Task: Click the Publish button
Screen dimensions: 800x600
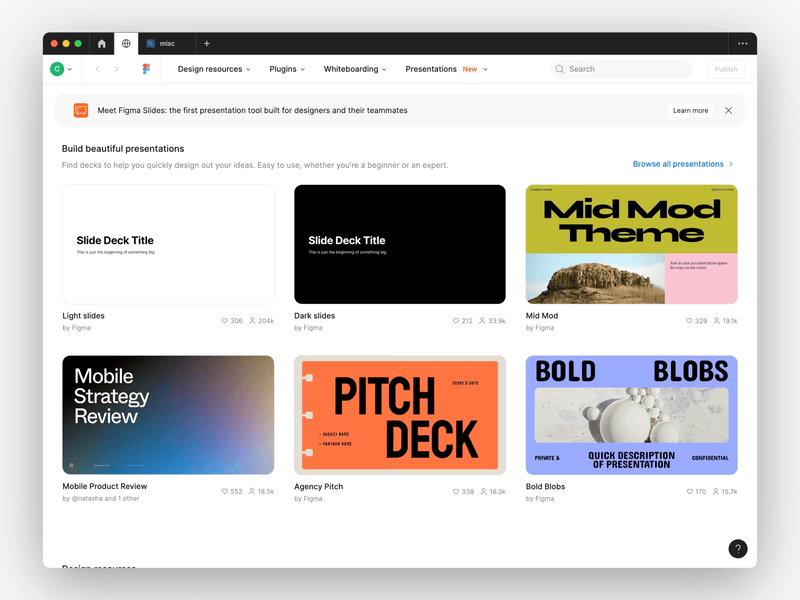Action: [726, 69]
